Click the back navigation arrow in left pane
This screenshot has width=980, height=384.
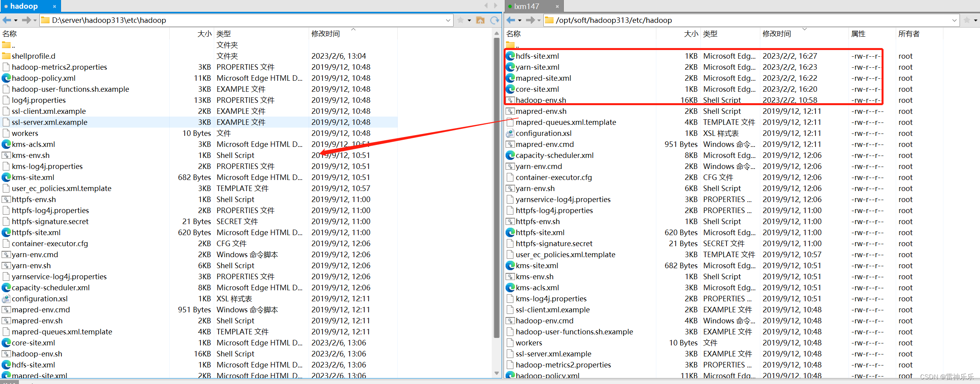click(6, 20)
